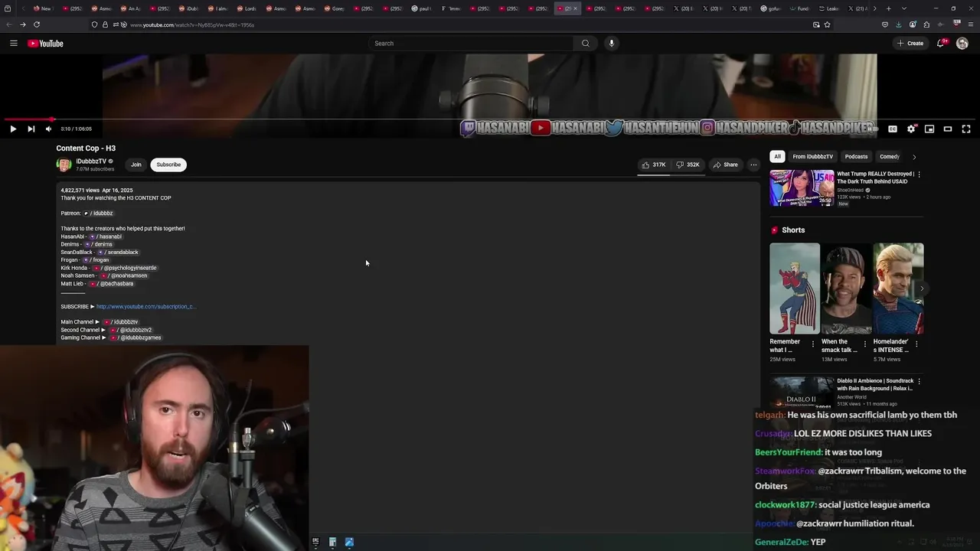Screen dimensions: 980x551
Task: Open the browser downloads panel
Action: click(x=899, y=24)
